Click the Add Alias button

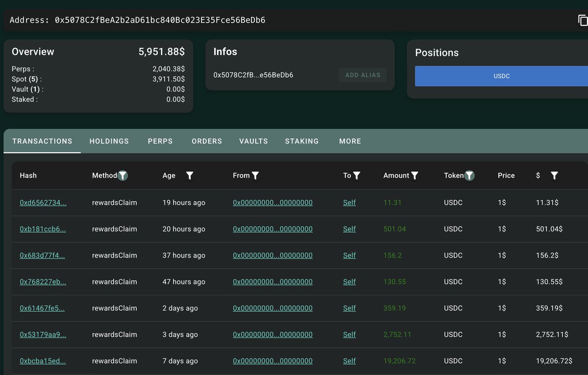[363, 75]
